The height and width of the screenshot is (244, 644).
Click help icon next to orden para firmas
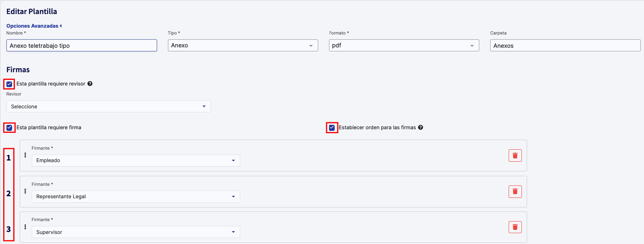coord(421,128)
